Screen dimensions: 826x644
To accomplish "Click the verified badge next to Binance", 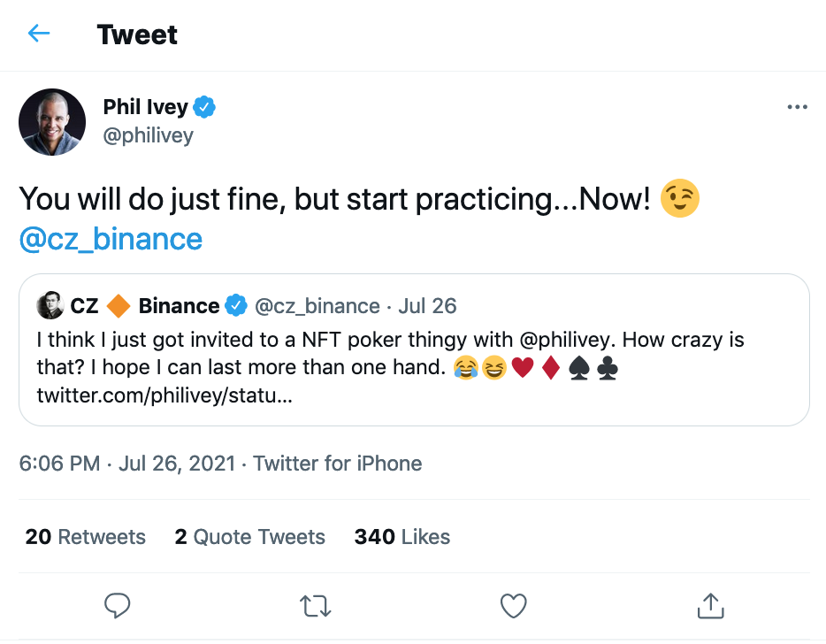I will coord(236,306).
